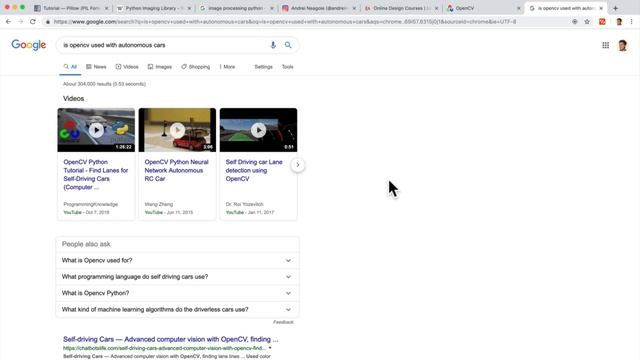640x360 pixels.
Task: Reload the page
Action: 33,22
